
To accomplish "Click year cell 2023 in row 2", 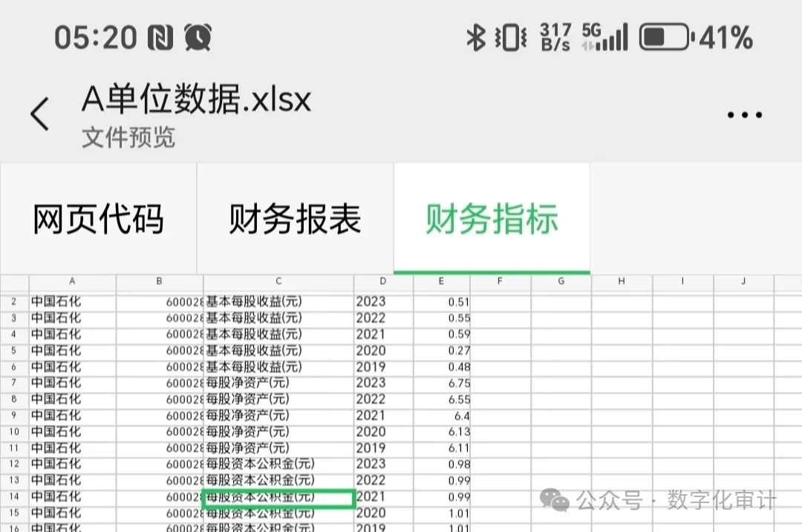I will pos(383,302).
